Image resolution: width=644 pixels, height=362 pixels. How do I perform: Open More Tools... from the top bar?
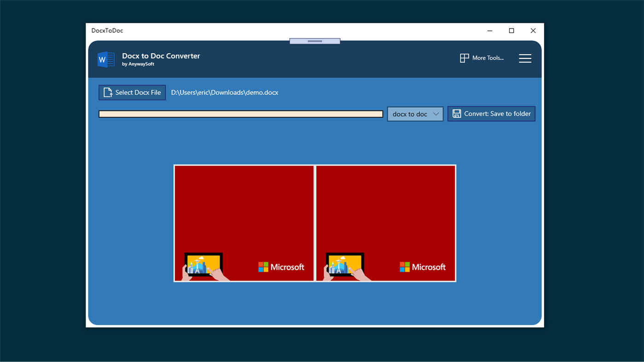click(488, 57)
